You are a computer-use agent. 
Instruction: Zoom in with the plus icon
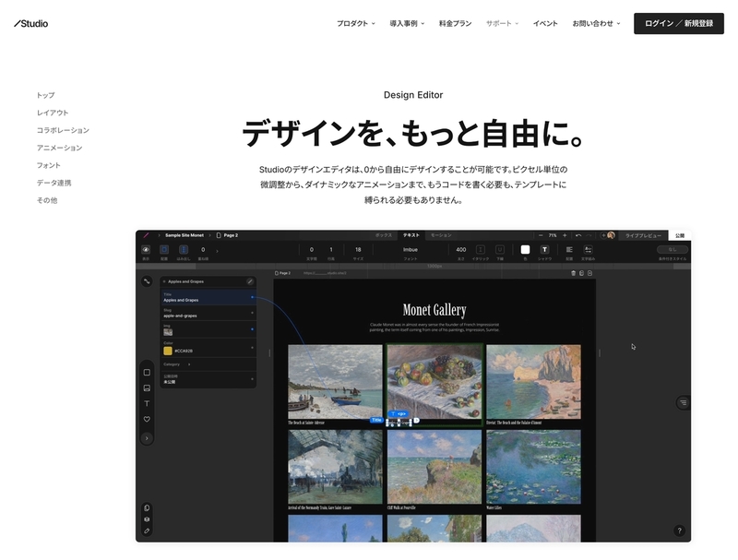(x=565, y=235)
